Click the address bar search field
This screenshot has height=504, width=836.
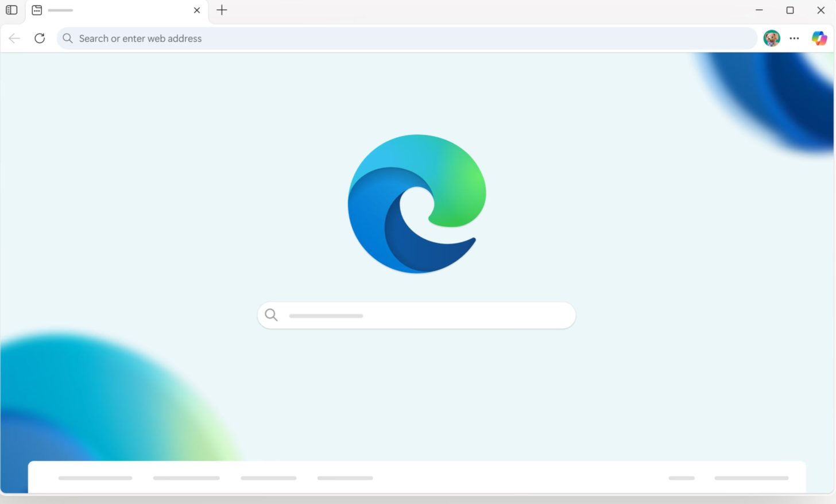tap(407, 38)
